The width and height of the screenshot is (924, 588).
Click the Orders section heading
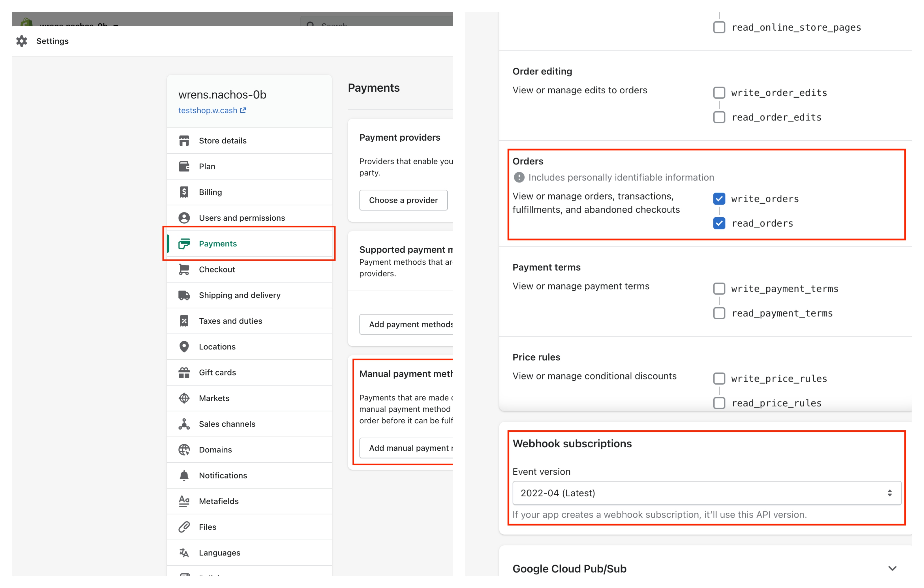tap(528, 161)
